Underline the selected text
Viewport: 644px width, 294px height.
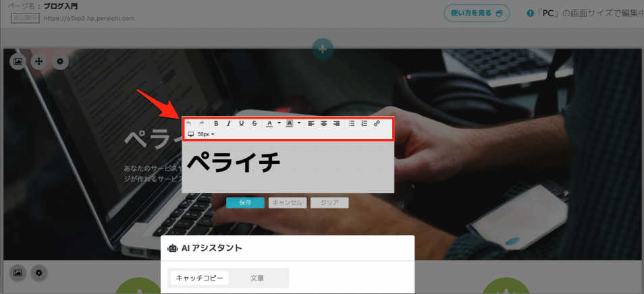coord(241,123)
